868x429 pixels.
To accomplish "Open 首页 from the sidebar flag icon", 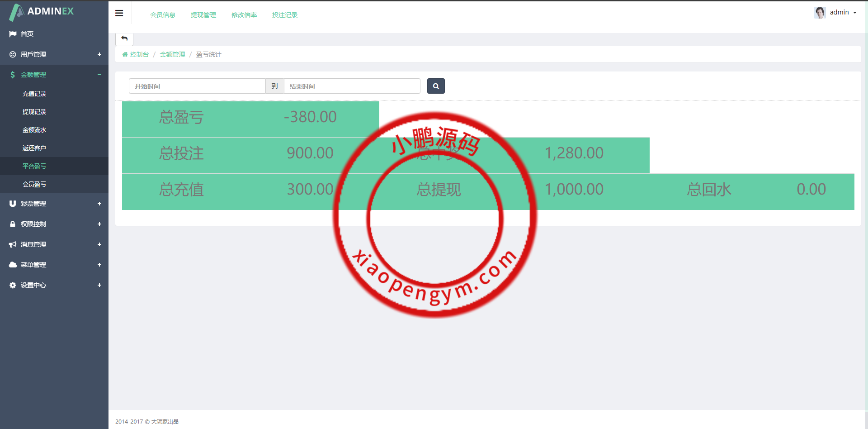I will [13, 34].
